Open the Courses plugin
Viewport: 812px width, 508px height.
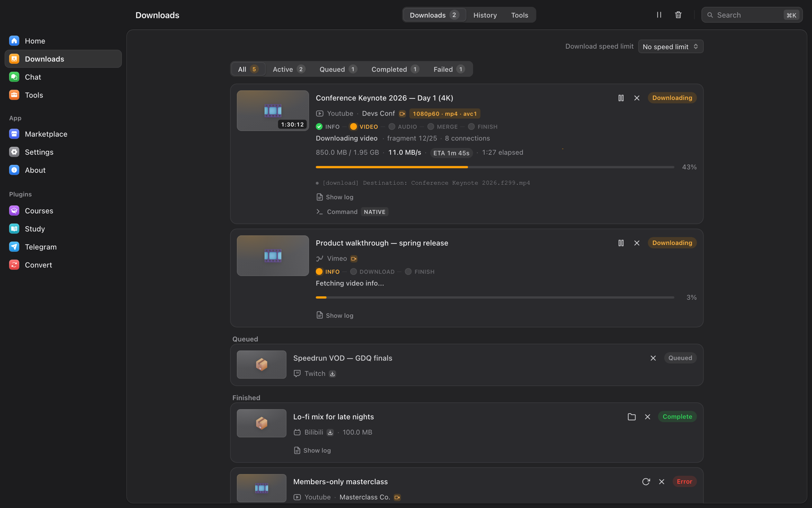(x=63, y=211)
